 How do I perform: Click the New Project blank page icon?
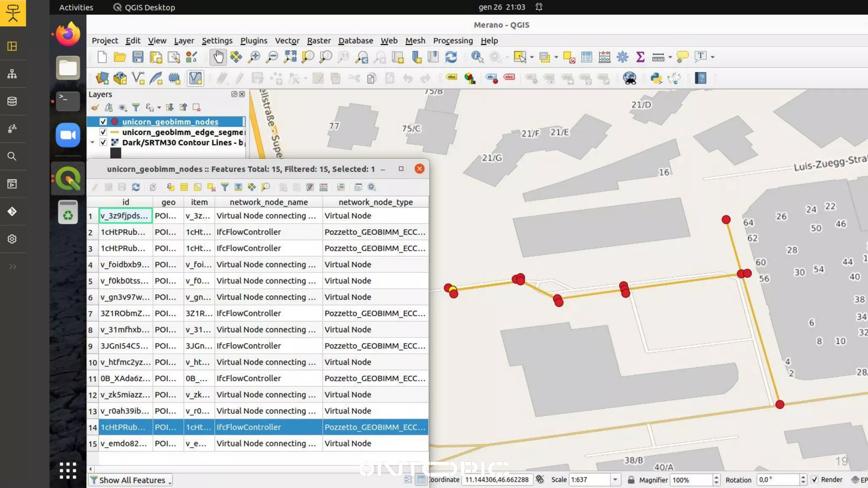click(102, 57)
